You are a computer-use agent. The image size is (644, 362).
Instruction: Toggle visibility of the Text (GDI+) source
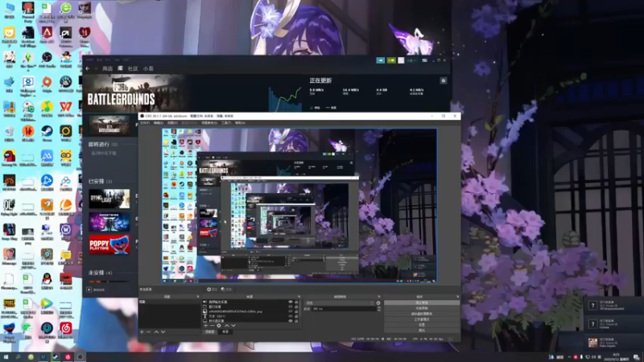point(291,316)
